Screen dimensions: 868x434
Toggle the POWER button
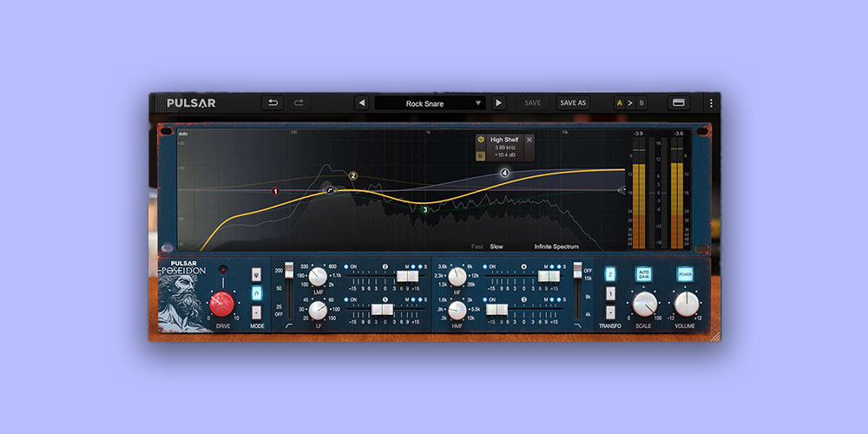pyautogui.click(x=685, y=273)
